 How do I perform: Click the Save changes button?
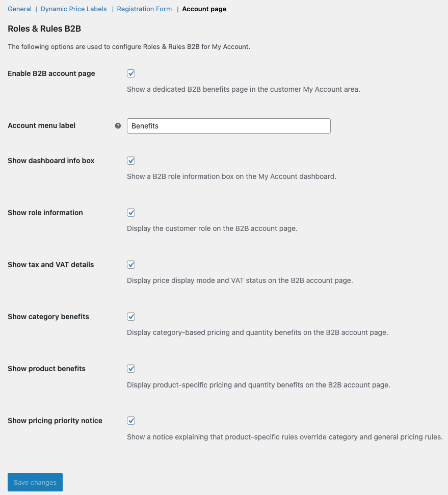35,482
